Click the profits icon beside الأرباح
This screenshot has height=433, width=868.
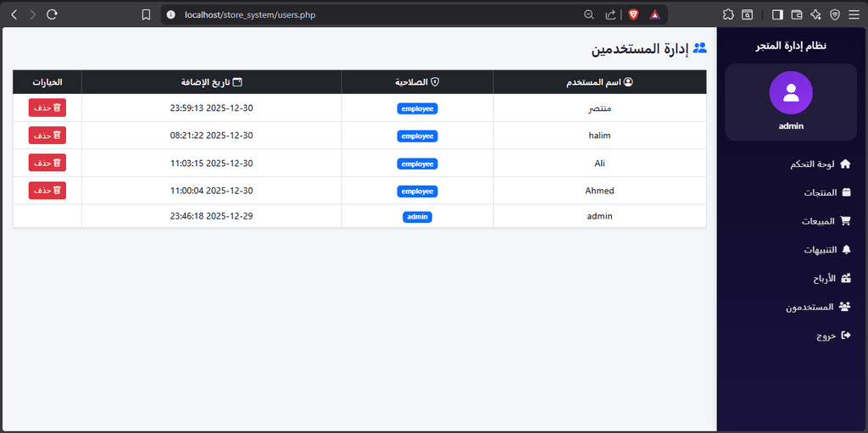(846, 278)
